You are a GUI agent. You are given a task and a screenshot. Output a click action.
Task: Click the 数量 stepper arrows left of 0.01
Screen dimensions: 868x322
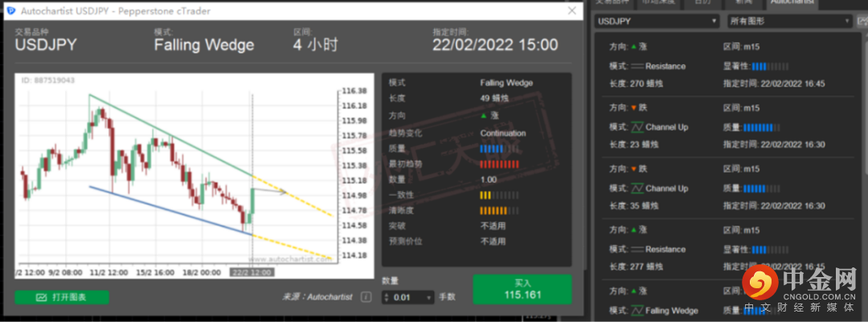[387, 298]
